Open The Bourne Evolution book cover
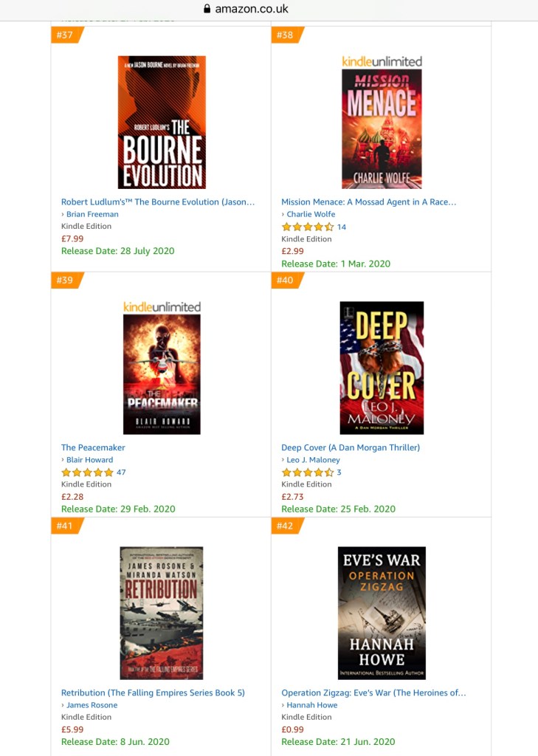 [162, 122]
